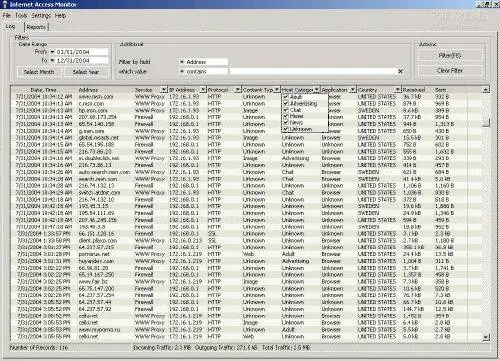The height and width of the screenshot is (361, 500).
Task: Expand the From date dropdown
Action: coord(52,52)
